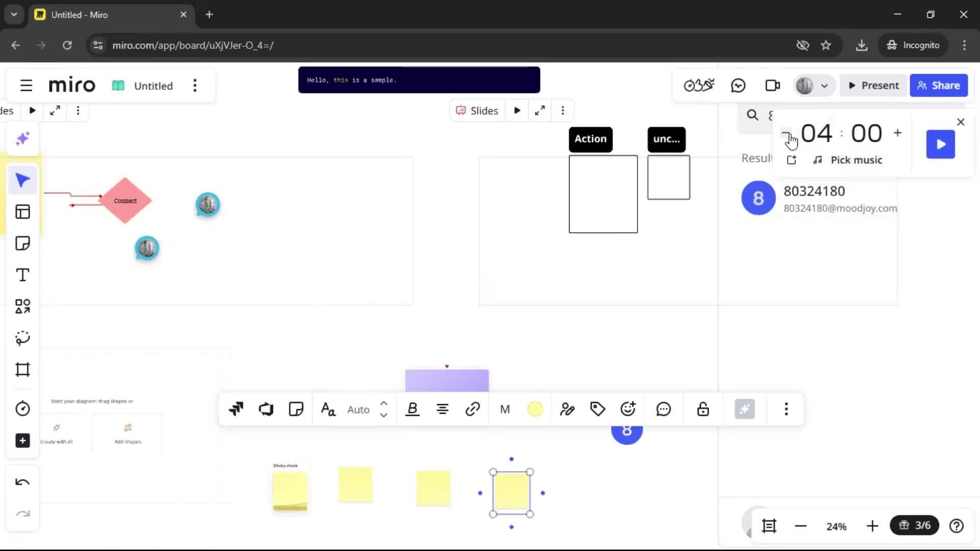Open the Miro AI sparkle tool
This screenshot has height=551, width=980.
(x=22, y=138)
